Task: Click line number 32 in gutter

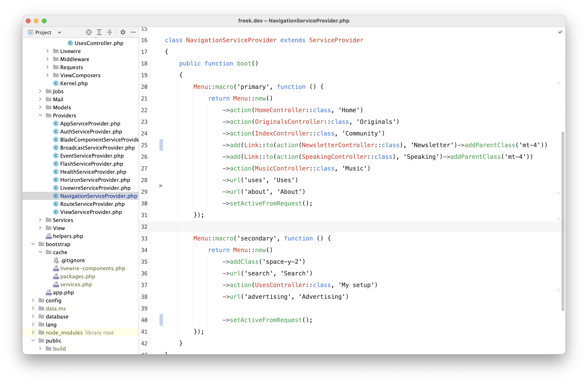Action: point(144,227)
